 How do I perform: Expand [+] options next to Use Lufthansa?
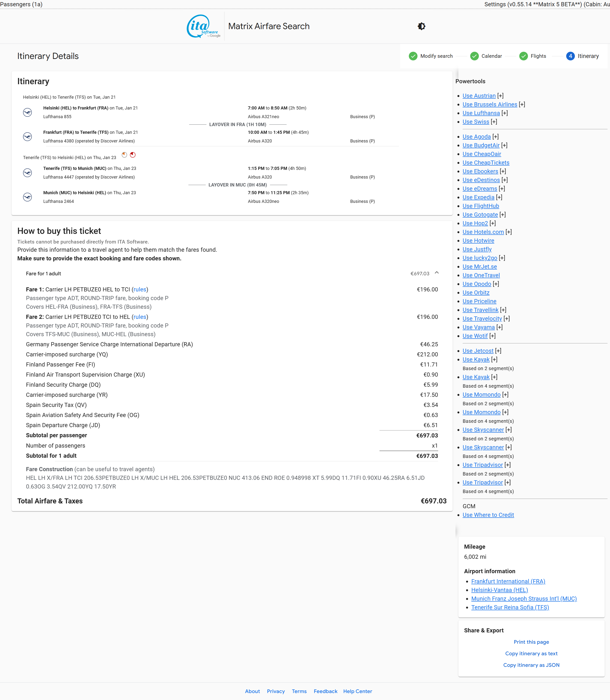[504, 113]
